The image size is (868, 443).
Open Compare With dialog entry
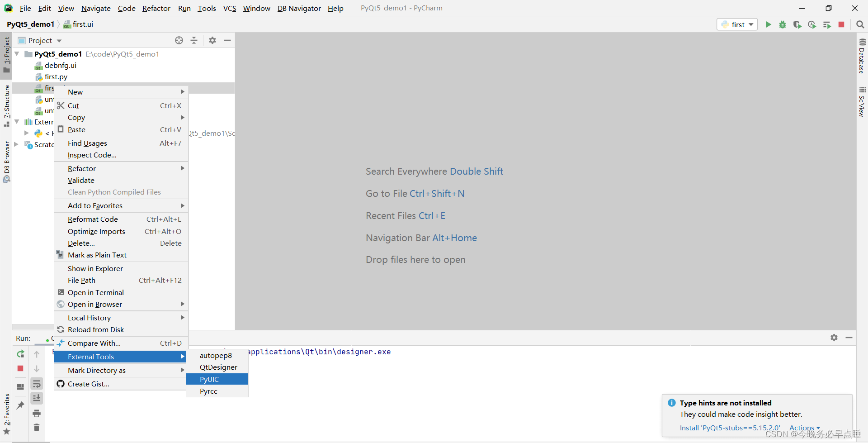point(121,343)
